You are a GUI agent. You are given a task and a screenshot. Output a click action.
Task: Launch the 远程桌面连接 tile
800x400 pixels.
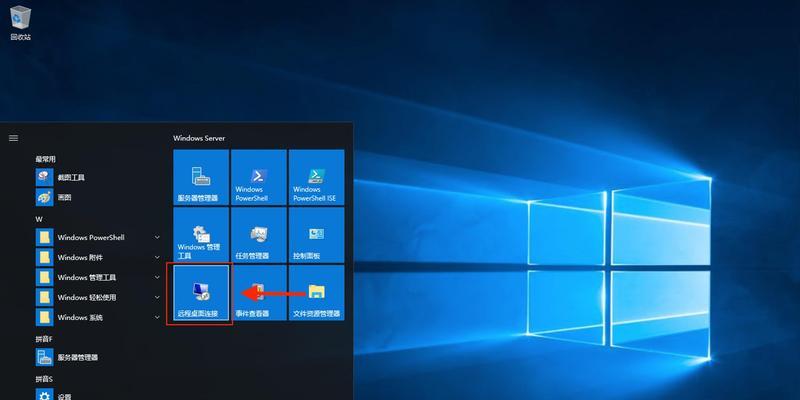click(201, 292)
